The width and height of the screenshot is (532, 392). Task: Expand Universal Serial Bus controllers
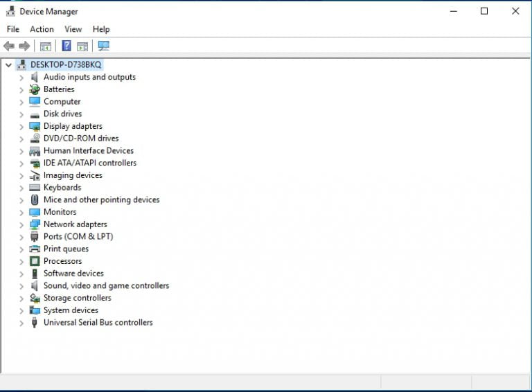pyautogui.click(x=21, y=323)
